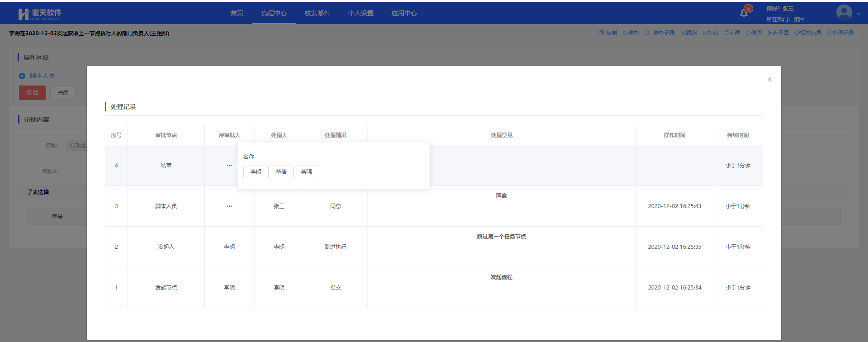Click the 打印 (print) toolbar icon

pos(705,33)
